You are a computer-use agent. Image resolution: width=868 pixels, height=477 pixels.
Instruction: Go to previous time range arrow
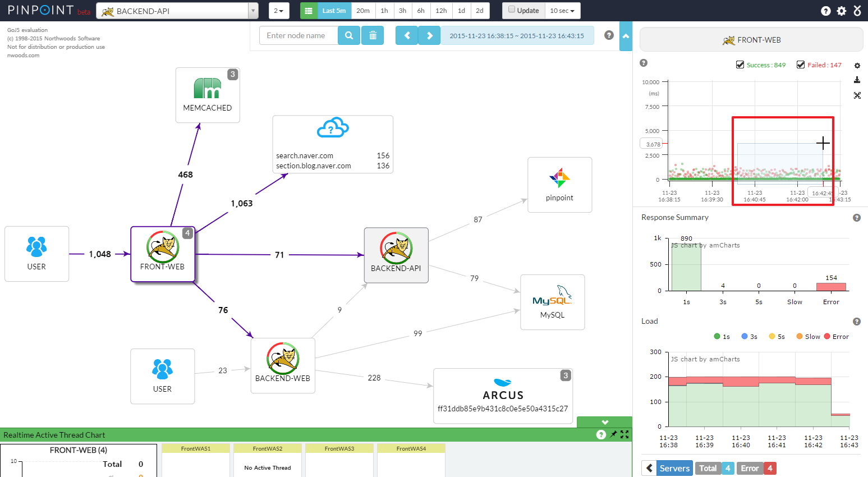(407, 35)
